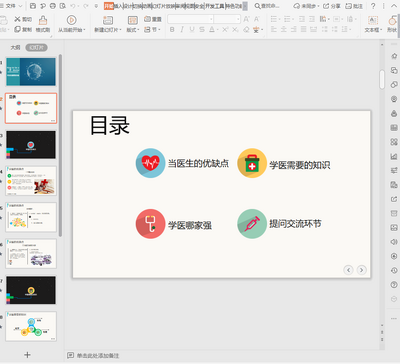Switch to the 大纲 outline tab
Viewport: 400px width, 364px height.
click(x=15, y=48)
